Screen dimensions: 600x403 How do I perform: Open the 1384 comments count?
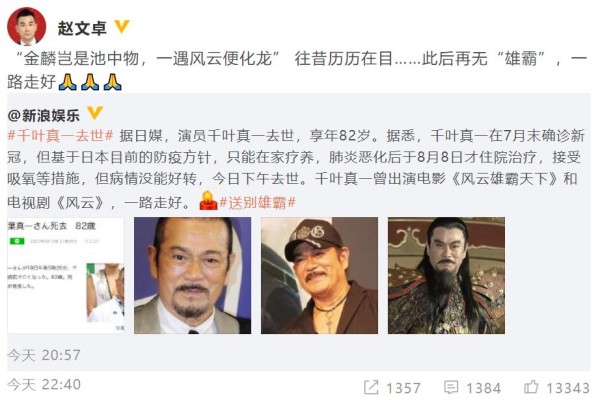point(484,388)
